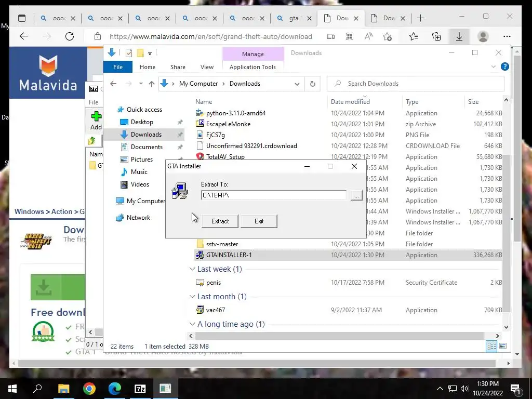Select the sstv-master folder icon
The width and height of the screenshot is (532, 399).
coord(200,244)
